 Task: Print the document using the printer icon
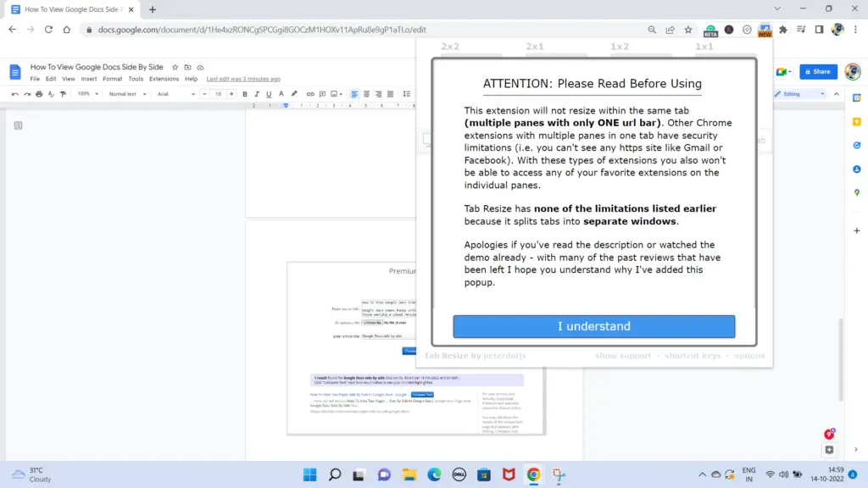tap(39, 94)
